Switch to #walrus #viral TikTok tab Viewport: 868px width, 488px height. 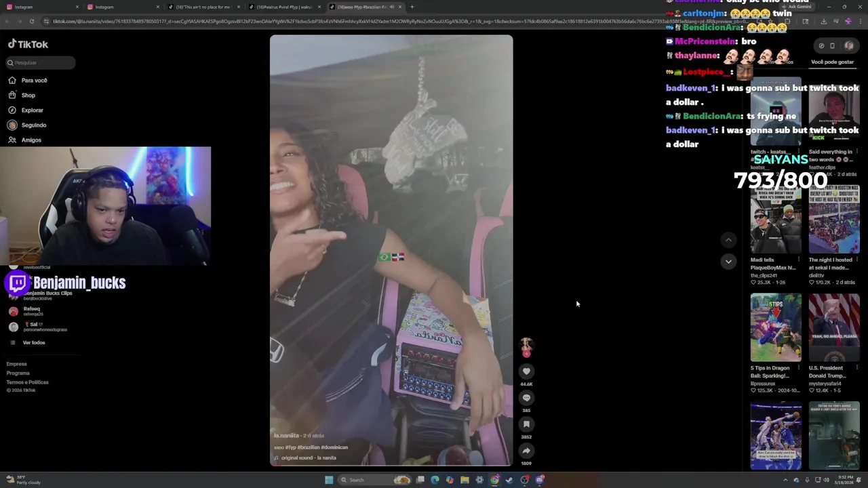[284, 7]
